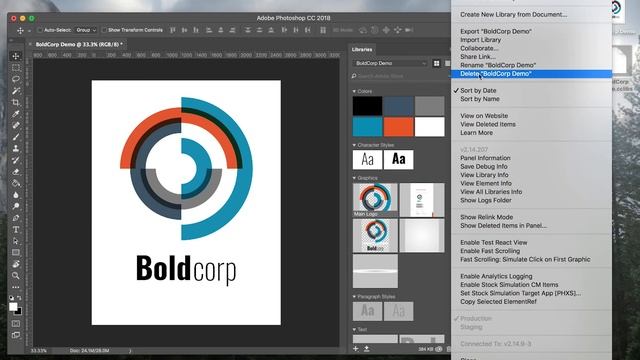This screenshot has width=640, height=360.
Task: Click the black color swatch in Libraries
Action: [367, 106]
